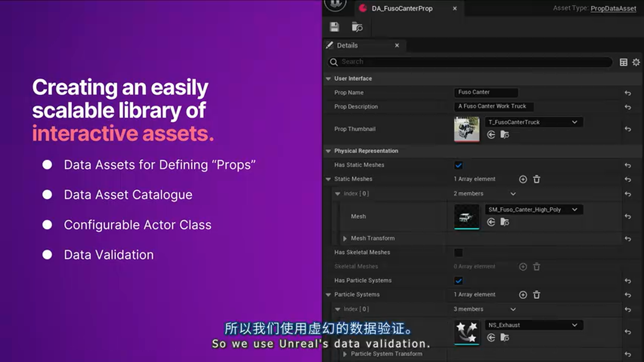Open the PropDataAsset asset type link
Image resolution: width=644 pixels, height=362 pixels.
point(613,9)
